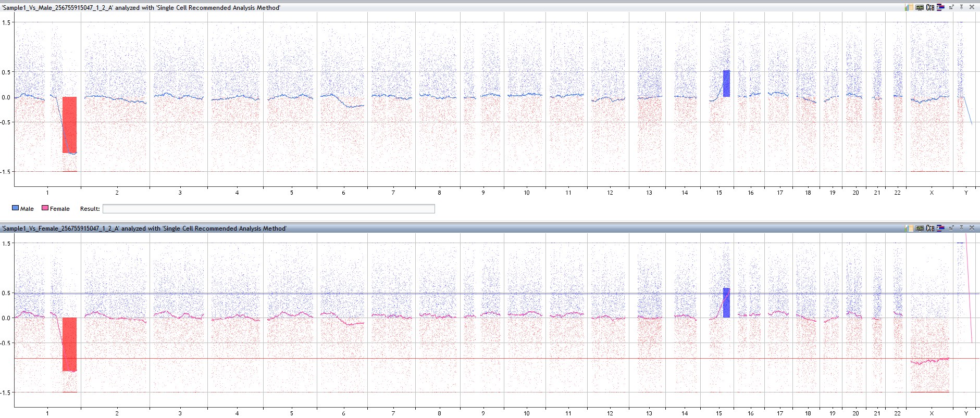
Task: Click the CGH icon in Sample1_Vs_Female panel
Action: (x=930, y=228)
